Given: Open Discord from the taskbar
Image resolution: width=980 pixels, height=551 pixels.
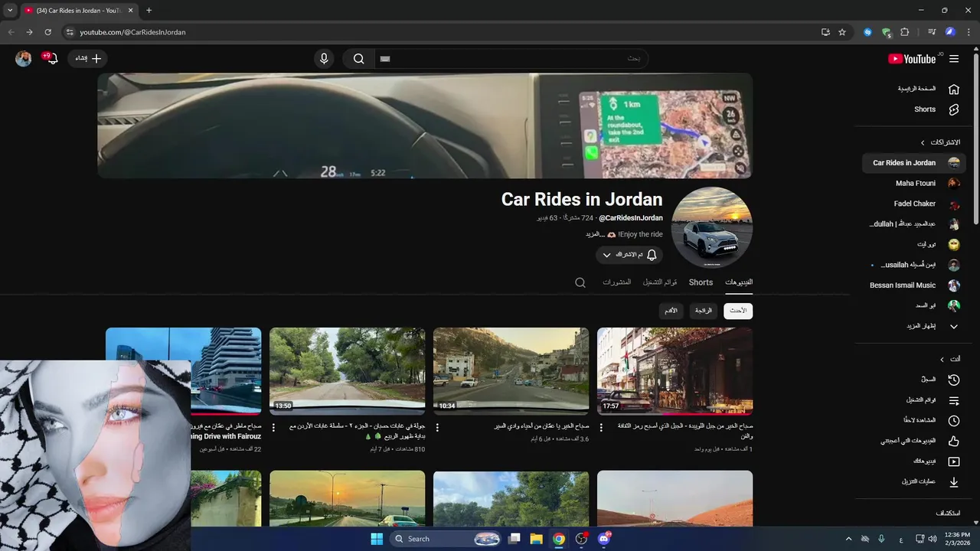Looking at the screenshot, I should pyautogui.click(x=604, y=539).
